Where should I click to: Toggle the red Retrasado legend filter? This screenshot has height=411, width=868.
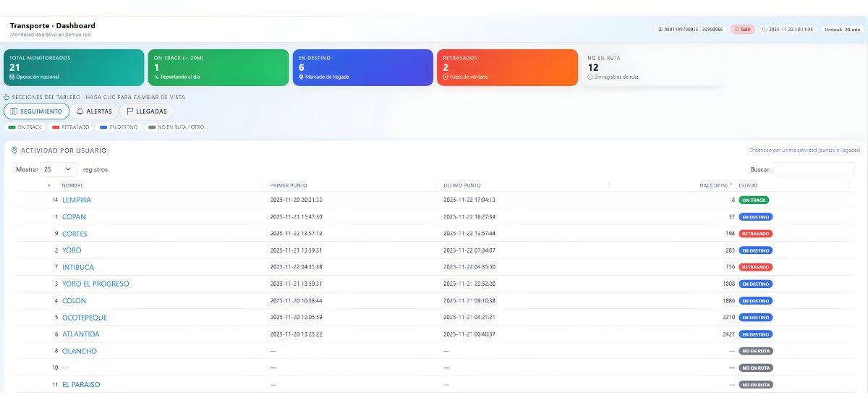point(70,127)
